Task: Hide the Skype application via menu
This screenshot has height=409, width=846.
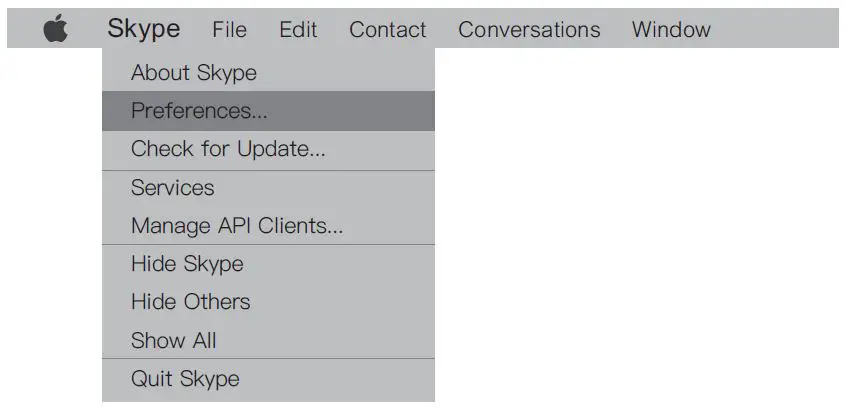Action: pyautogui.click(x=187, y=264)
